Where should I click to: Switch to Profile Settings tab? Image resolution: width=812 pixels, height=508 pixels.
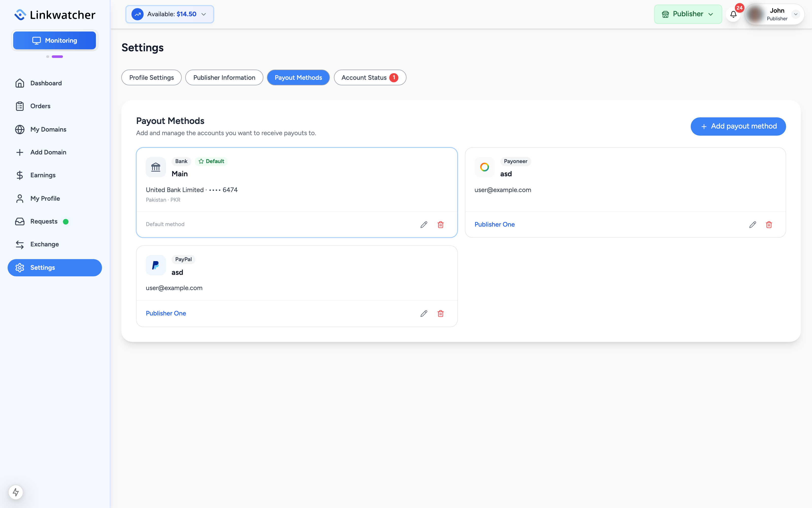[151, 78]
